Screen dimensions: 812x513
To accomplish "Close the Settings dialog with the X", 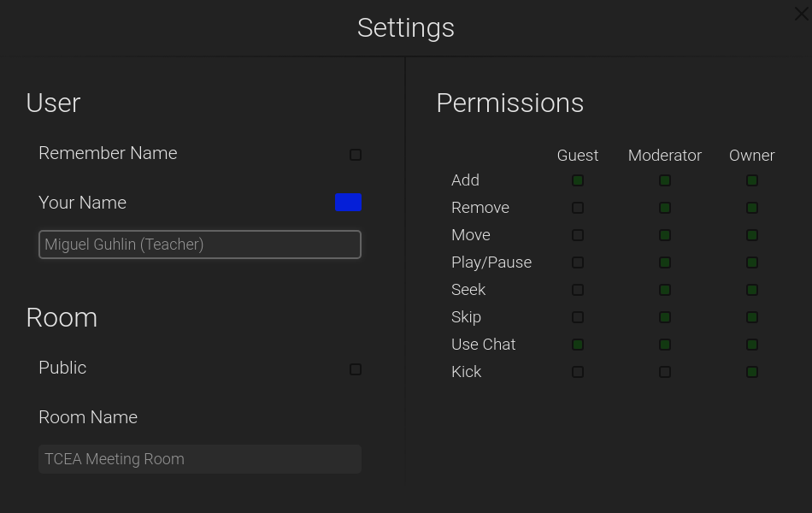I will point(801,14).
